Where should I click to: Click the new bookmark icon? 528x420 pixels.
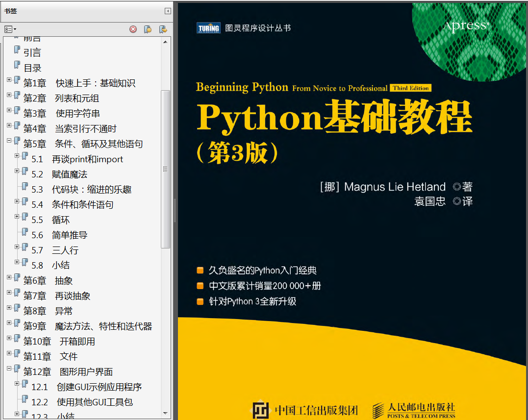pos(148,29)
